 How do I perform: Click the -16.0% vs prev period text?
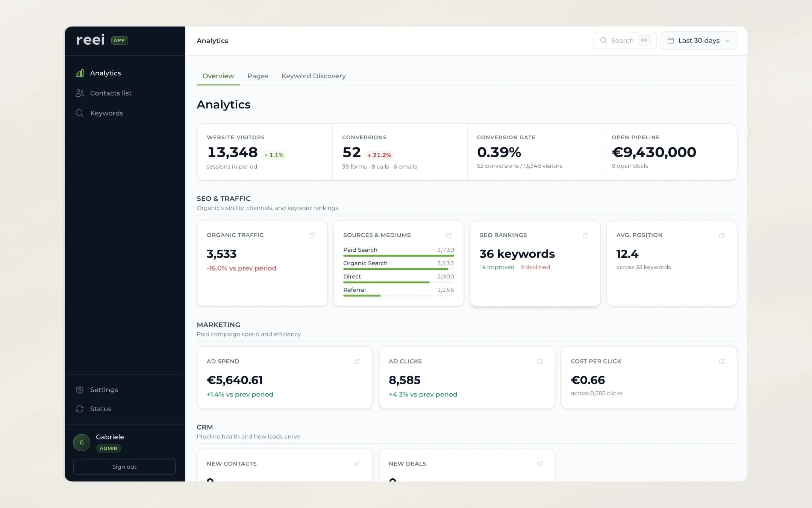[x=241, y=268]
